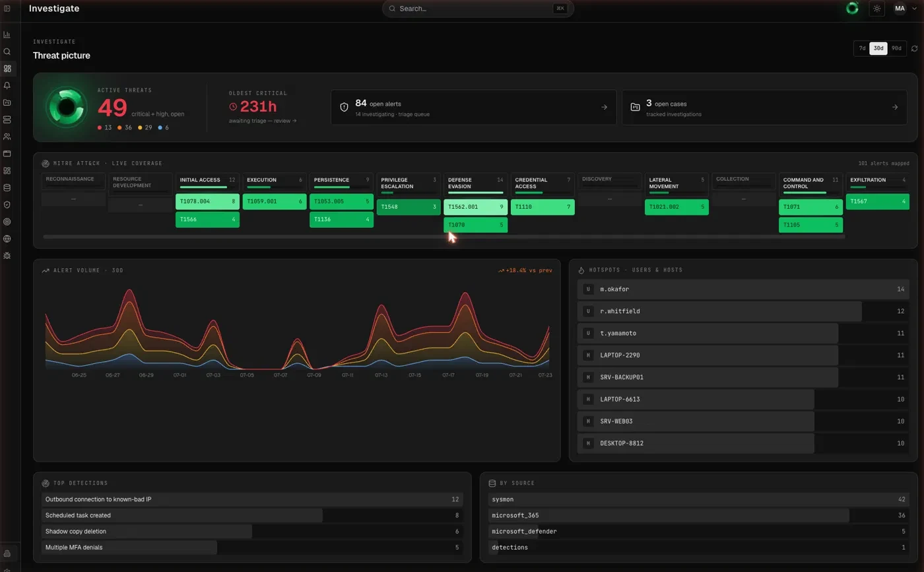Image resolution: width=924 pixels, height=572 pixels.
Task: Toggle light theme with sun icon
Action: [876, 9]
